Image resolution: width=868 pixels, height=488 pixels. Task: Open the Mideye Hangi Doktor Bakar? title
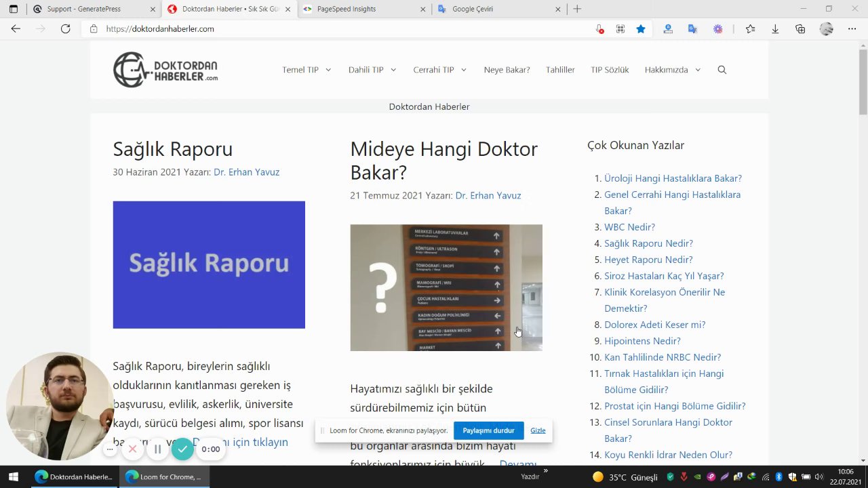tap(444, 161)
